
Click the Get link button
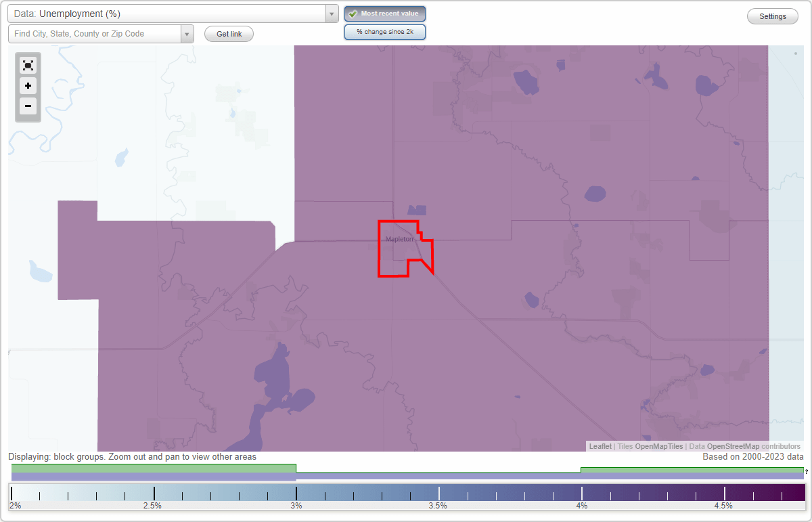228,33
